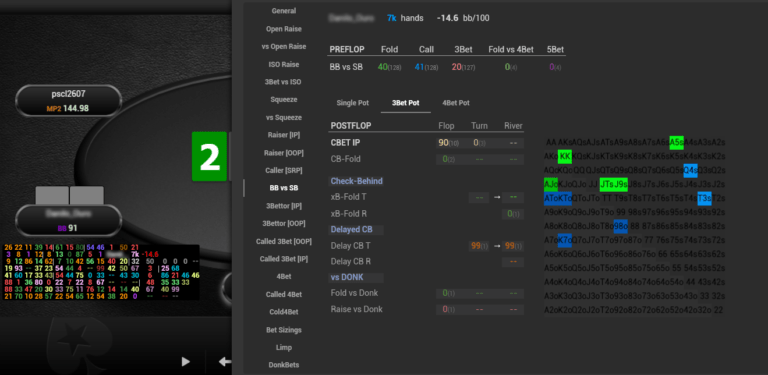Open Raiser [IP] section
Screen dimensions: 768x375
point(284,135)
